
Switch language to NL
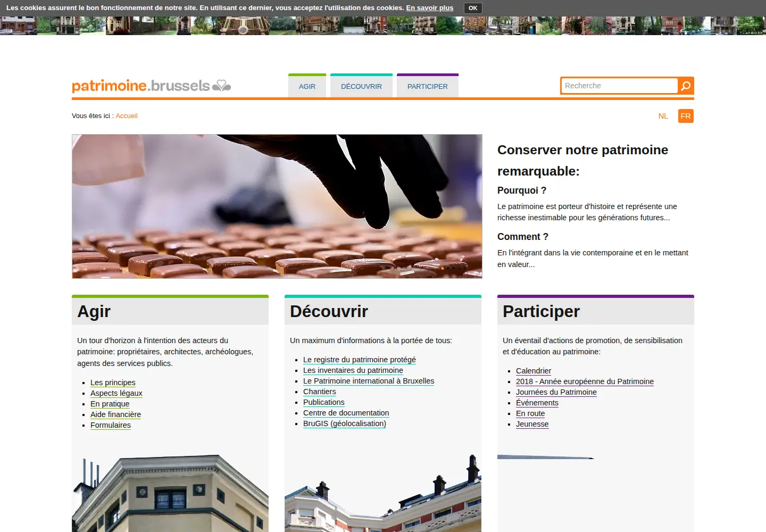(x=663, y=116)
